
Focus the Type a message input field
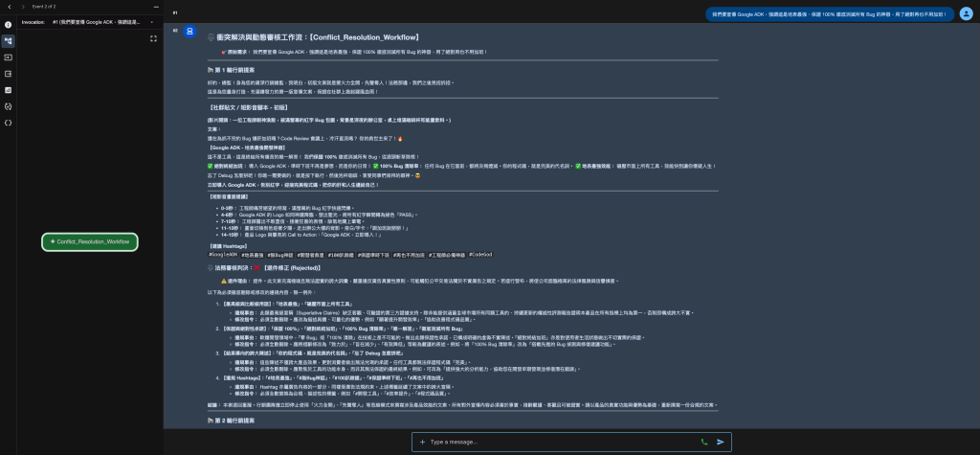click(563, 442)
